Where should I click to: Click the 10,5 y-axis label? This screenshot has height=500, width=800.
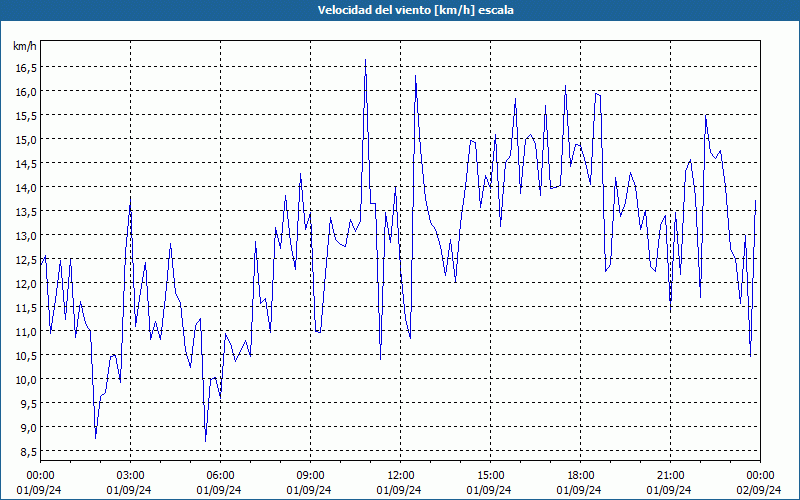point(24,355)
